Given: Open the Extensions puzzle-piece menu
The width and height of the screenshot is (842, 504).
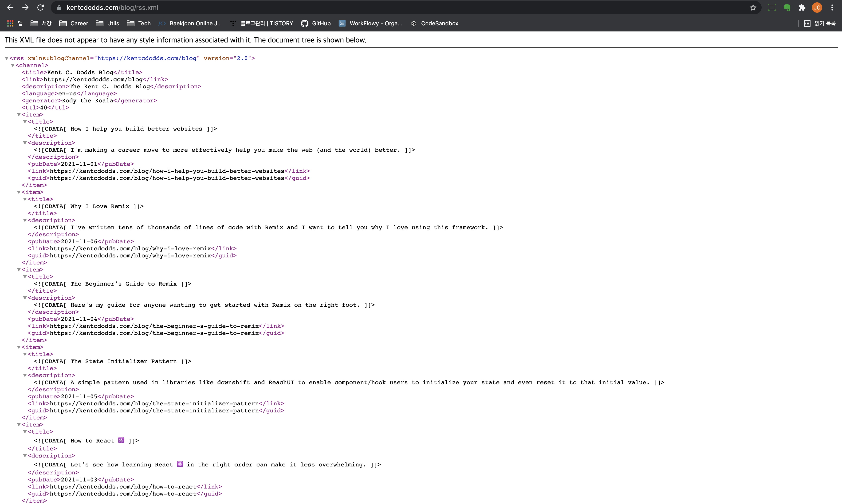Looking at the screenshot, I should click(802, 8).
